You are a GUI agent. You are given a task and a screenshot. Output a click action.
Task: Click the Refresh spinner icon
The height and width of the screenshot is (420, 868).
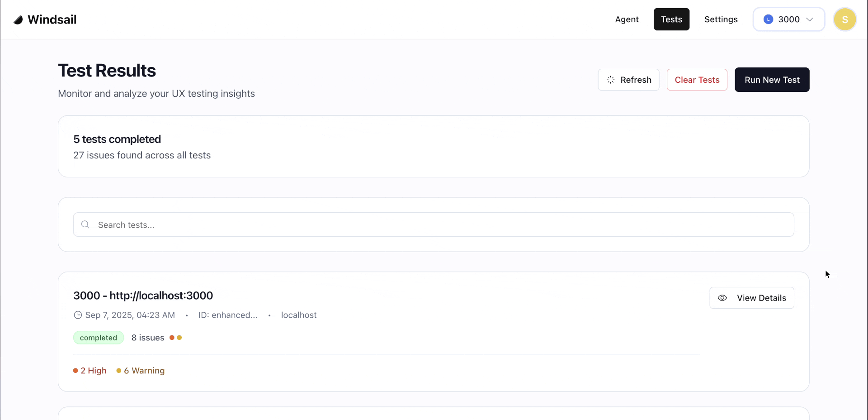pos(610,80)
